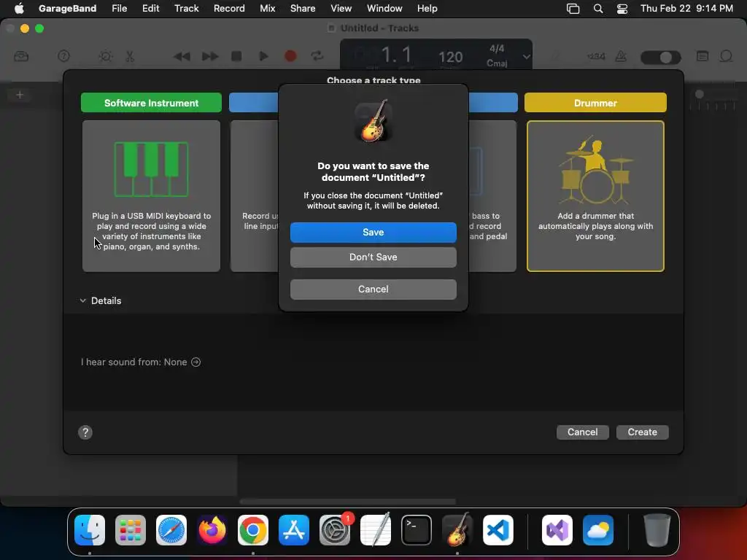Adjust the master volume slider
The image size is (747, 560).
point(661,57)
